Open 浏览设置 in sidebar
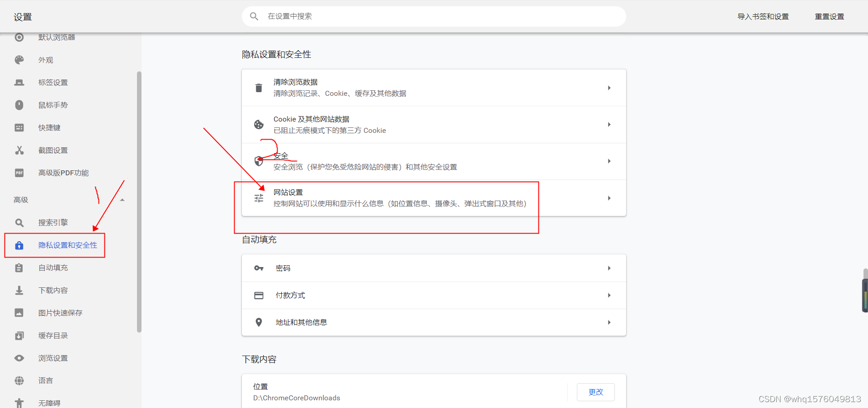This screenshot has width=868, height=408. [x=53, y=358]
